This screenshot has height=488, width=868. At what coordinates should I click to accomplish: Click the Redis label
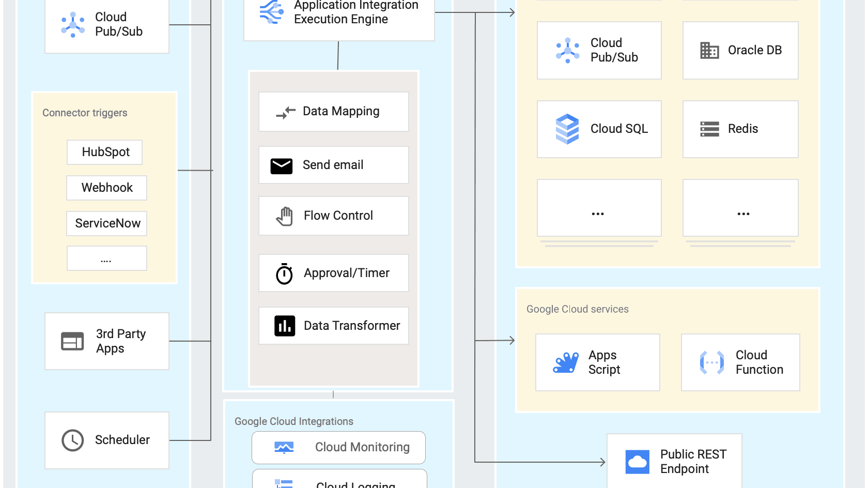pos(743,129)
